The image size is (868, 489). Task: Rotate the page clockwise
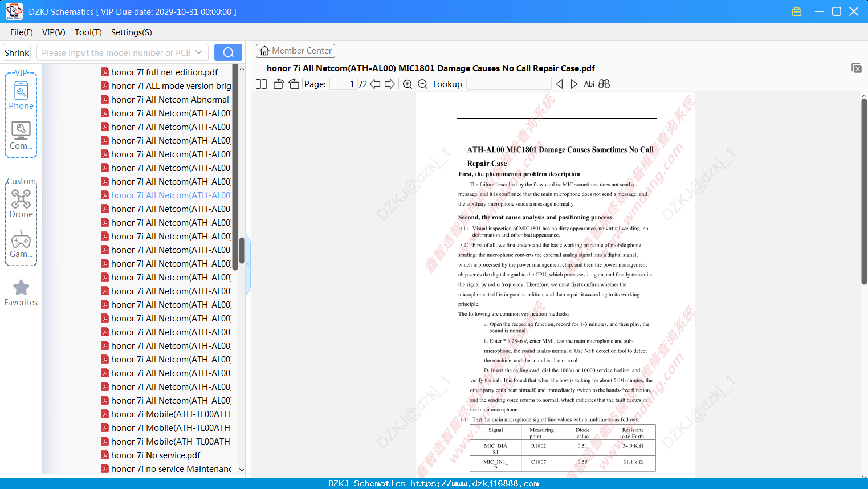(294, 84)
